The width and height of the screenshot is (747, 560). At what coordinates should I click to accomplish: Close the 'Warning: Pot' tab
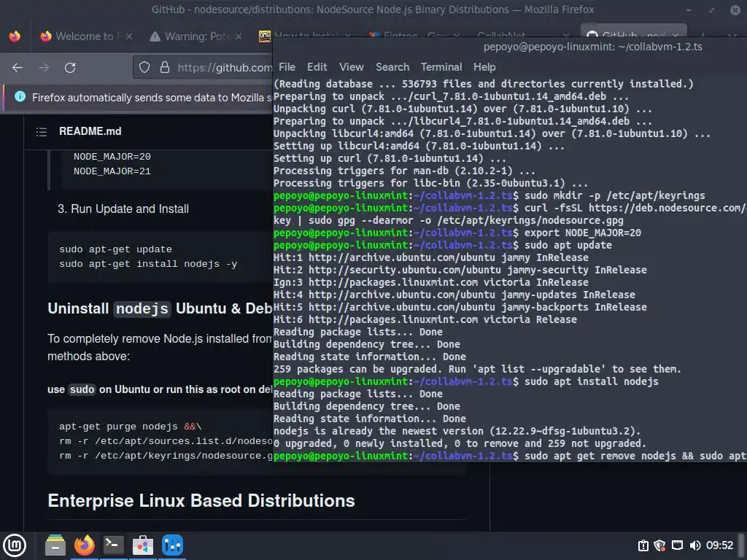tap(239, 36)
